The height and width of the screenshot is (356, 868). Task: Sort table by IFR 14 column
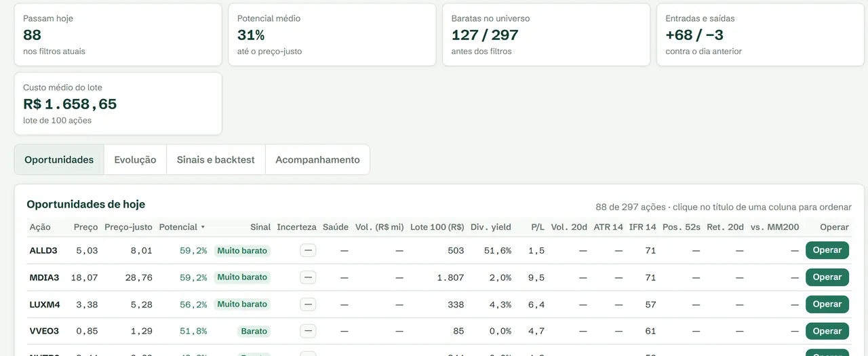(643, 227)
